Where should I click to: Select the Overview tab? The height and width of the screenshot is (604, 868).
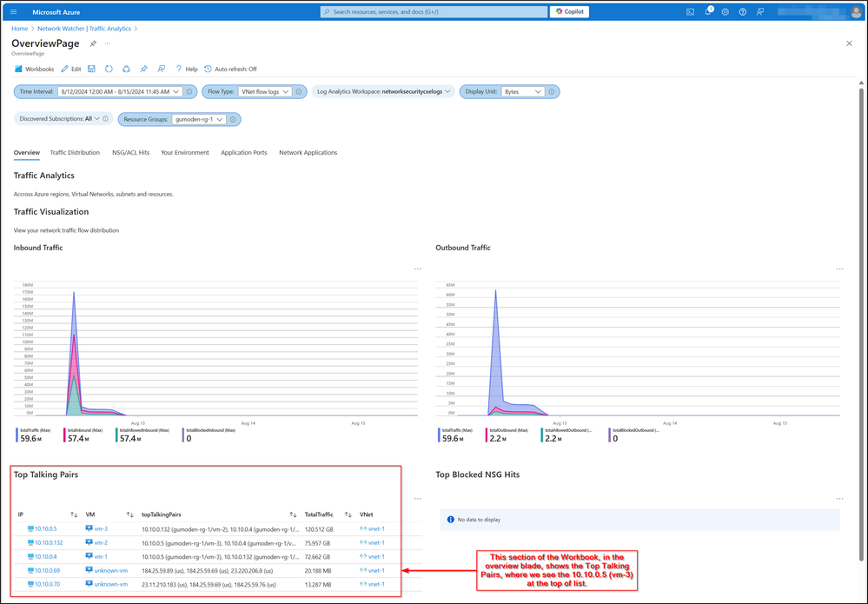point(27,153)
